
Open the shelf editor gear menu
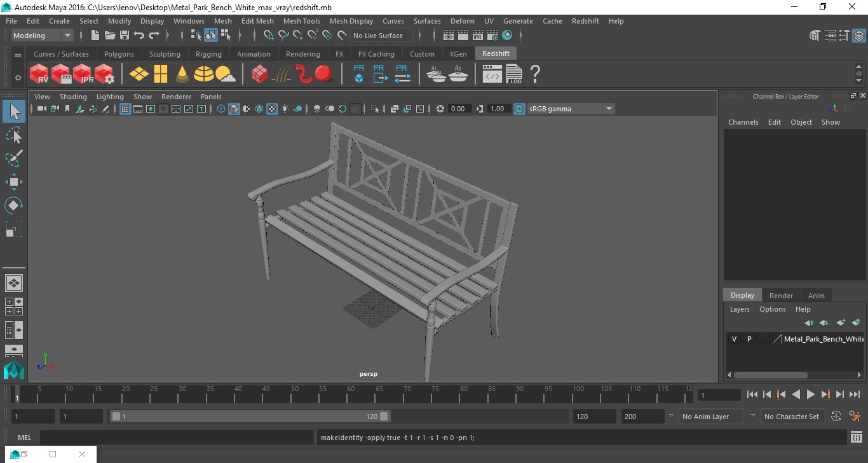18,78
